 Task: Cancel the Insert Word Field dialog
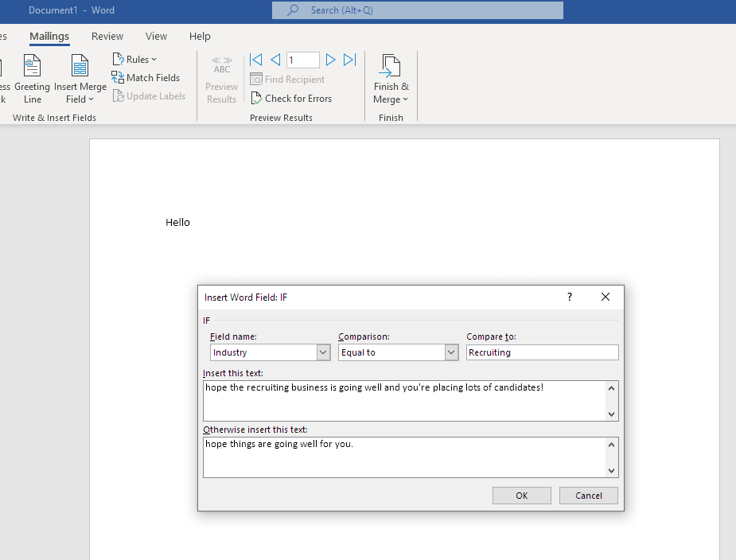(588, 495)
